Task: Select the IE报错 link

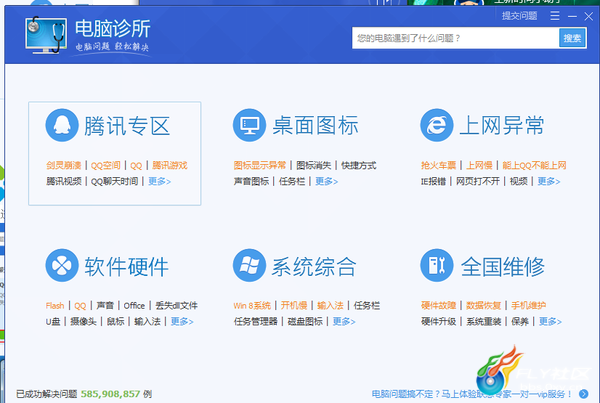Action: [x=434, y=181]
